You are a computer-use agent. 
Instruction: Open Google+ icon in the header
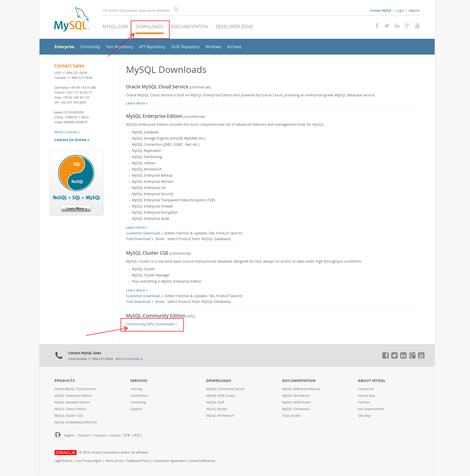407,26
